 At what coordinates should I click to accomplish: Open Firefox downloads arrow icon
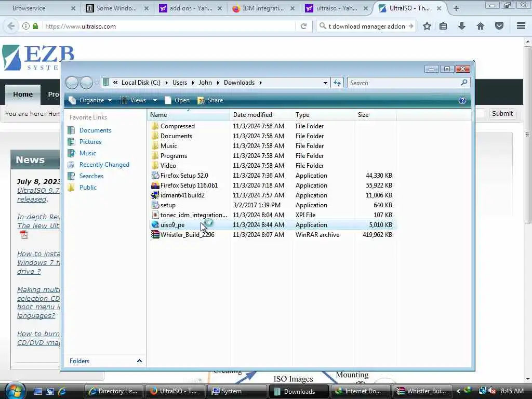coord(462,26)
